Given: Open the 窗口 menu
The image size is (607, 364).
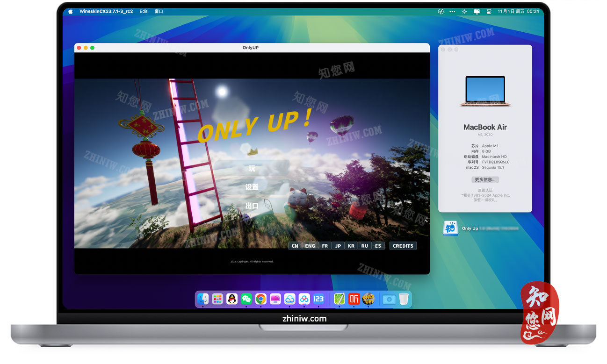Looking at the screenshot, I should [x=159, y=11].
